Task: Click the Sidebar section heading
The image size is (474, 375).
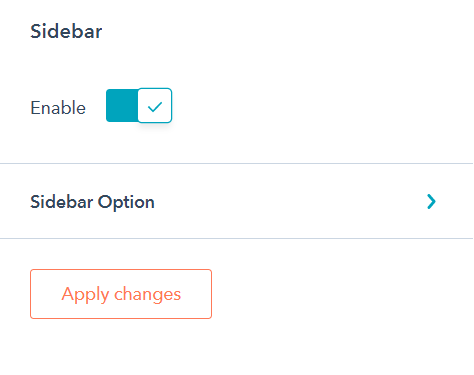Action: pyautogui.click(x=66, y=32)
